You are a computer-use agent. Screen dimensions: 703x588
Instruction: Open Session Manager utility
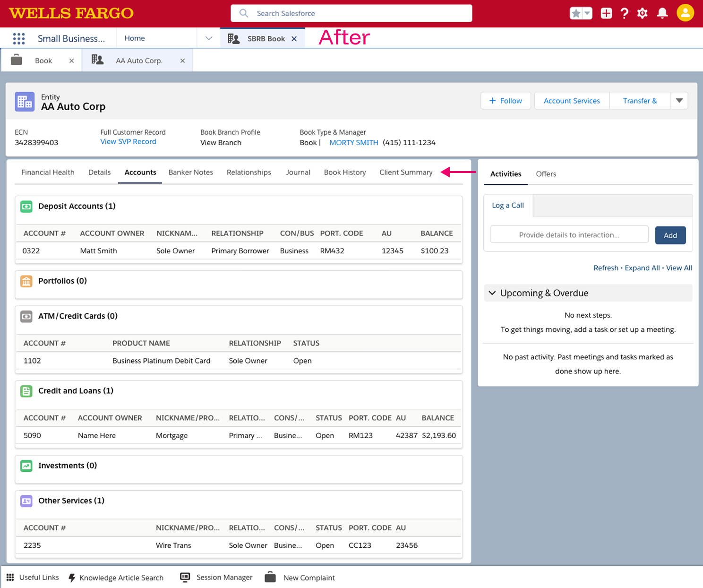tap(216, 577)
